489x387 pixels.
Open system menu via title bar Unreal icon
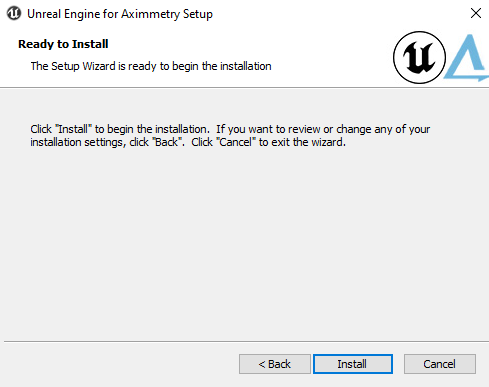click(x=14, y=14)
